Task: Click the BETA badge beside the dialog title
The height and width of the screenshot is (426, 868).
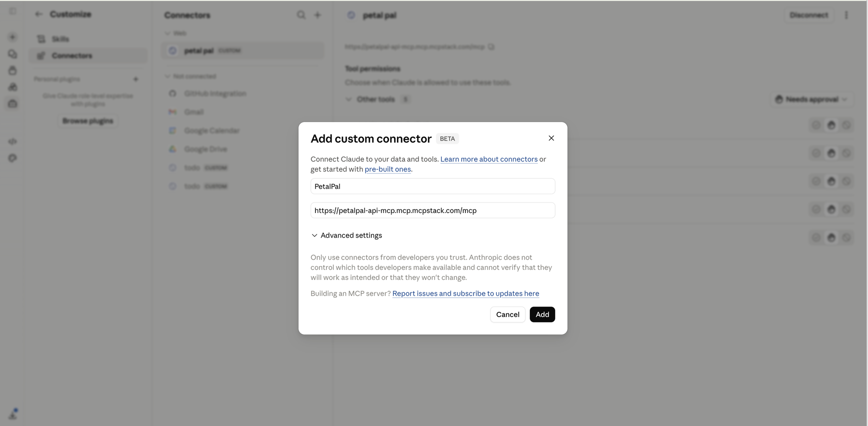Action: 447,139
